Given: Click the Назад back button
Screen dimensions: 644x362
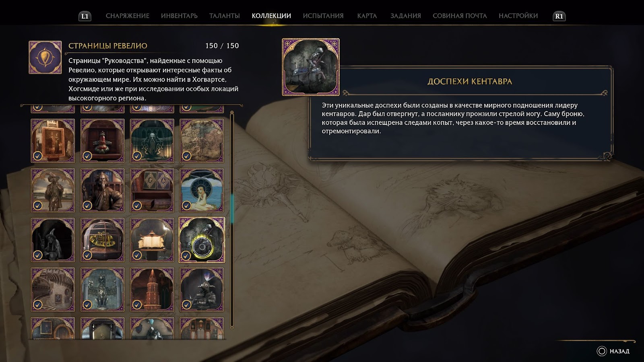Looking at the screenshot, I should (x=613, y=351).
